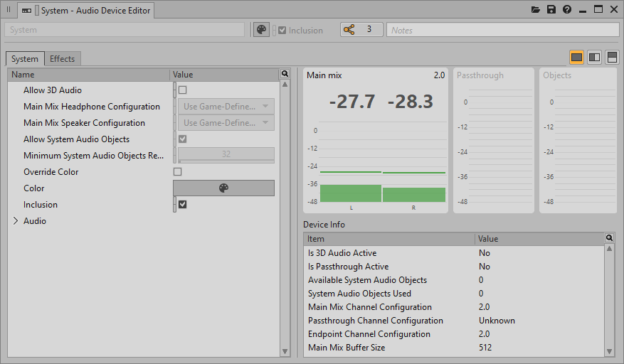The height and width of the screenshot is (364, 624).
Task: Click the save disk icon in title bar
Action: tap(551, 9)
